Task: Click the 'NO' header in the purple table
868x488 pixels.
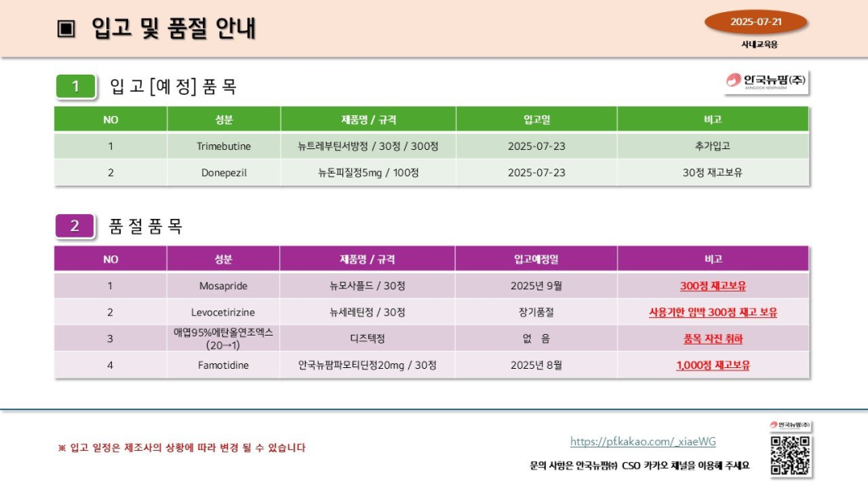Action: (x=110, y=259)
